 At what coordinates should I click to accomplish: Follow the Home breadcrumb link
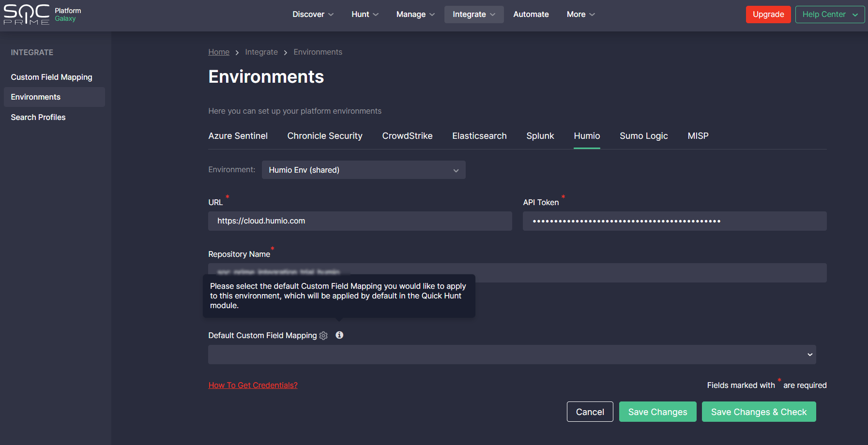(219, 52)
